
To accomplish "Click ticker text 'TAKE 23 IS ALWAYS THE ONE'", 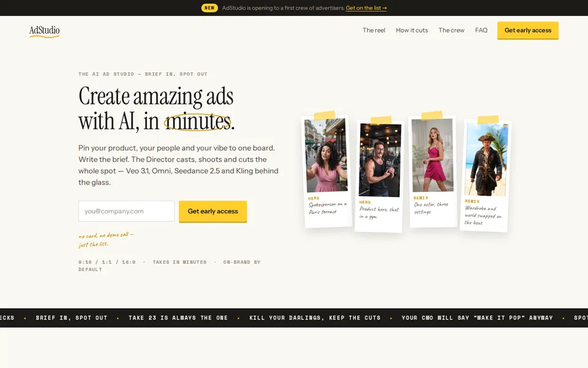I will [x=178, y=318].
